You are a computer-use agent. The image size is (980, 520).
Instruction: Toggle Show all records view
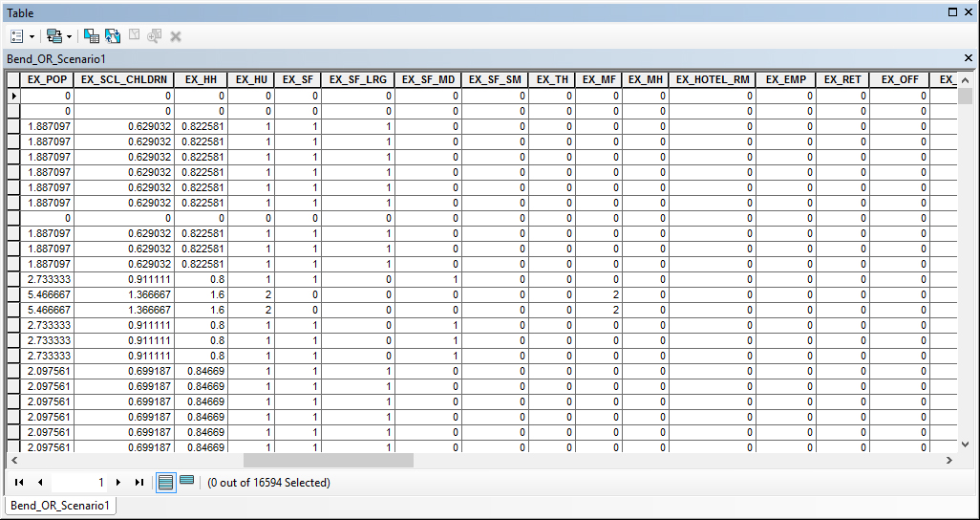pos(165,483)
